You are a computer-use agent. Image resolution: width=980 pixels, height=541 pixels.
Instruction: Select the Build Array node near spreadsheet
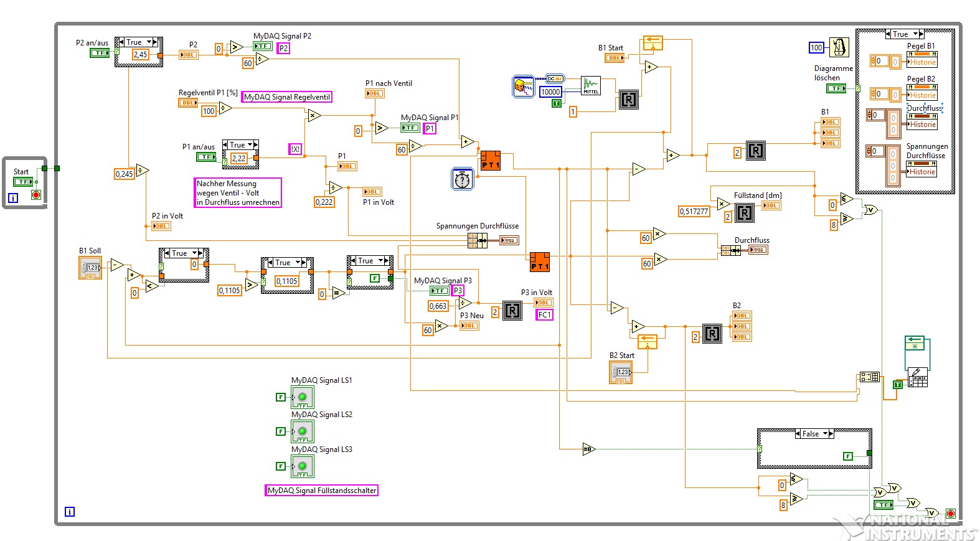(x=869, y=377)
